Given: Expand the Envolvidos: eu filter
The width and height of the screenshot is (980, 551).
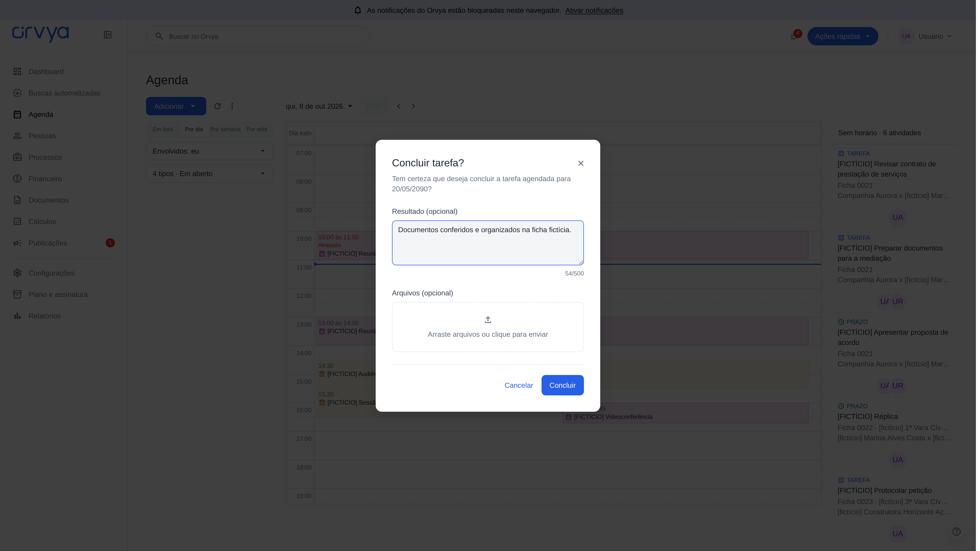Looking at the screenshot, I should point(210,151).
